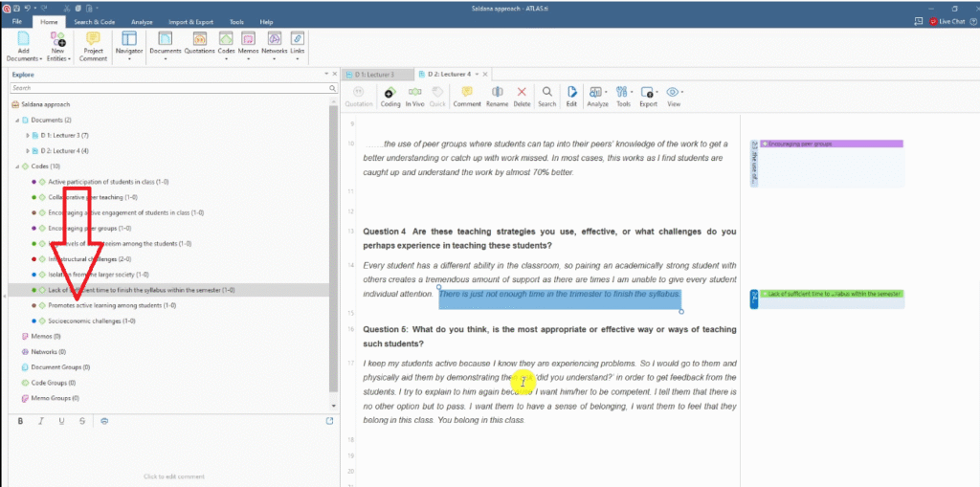Click the Add Documents icon
The height and width of the screenshot is (487, 980).
pyautogui.click(x=23, y=39)
